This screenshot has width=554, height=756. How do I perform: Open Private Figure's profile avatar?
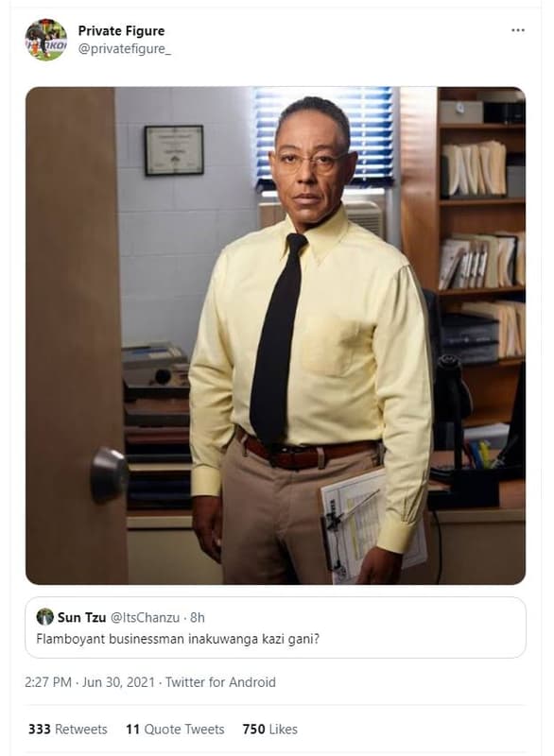coord(45,40)
